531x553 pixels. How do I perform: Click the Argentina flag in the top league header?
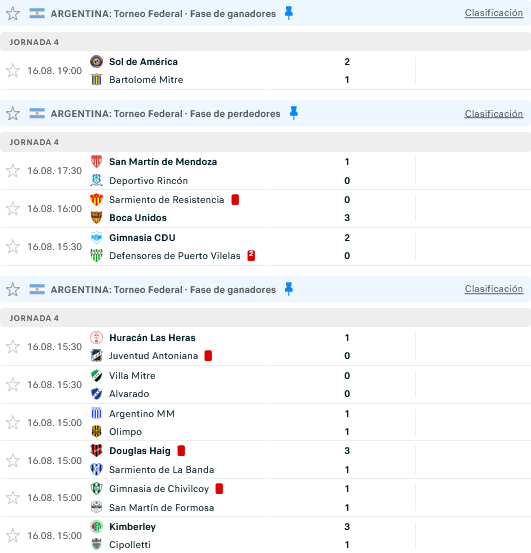(37, 13)
